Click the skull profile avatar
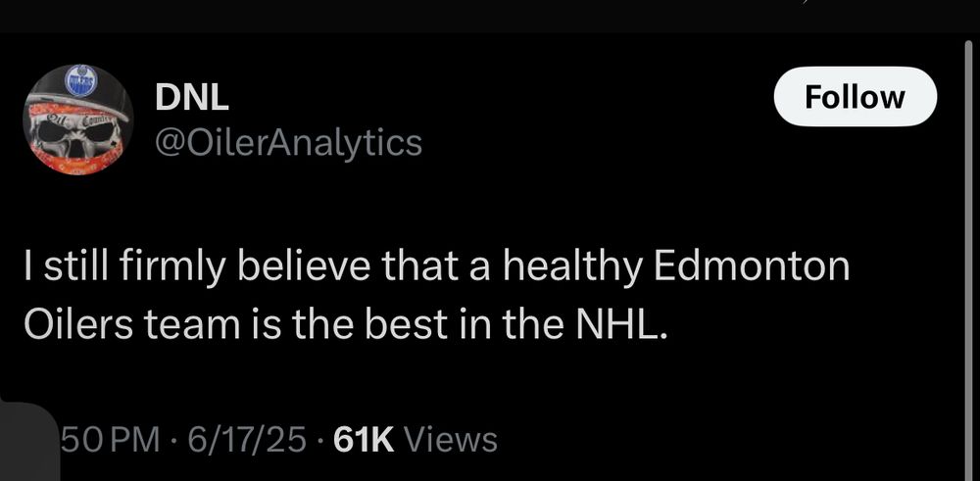This screenshot has width=980, height=481. coord(77,120)
